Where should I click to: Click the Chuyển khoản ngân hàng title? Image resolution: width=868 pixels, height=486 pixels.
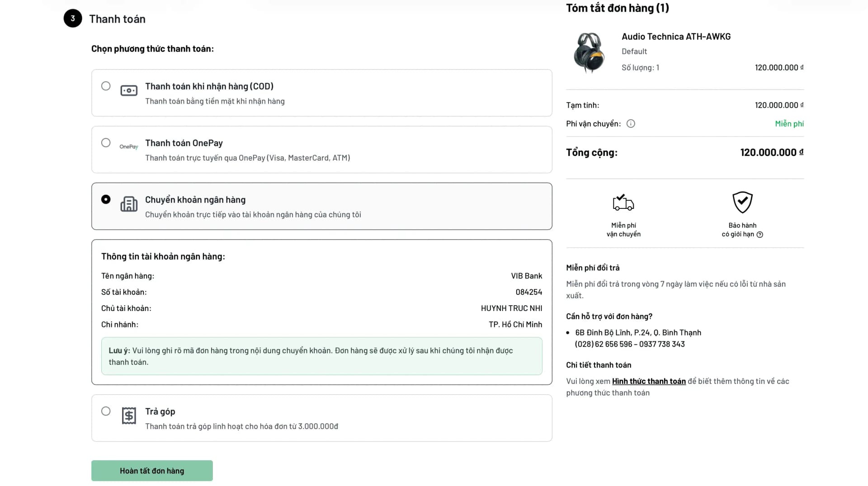point(195,200)
